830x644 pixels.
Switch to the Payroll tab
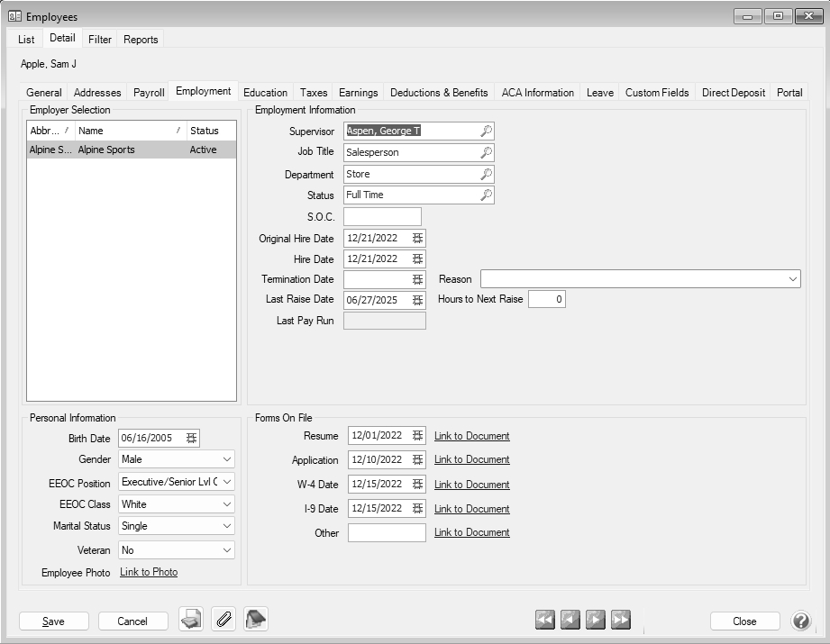[149, 92]
